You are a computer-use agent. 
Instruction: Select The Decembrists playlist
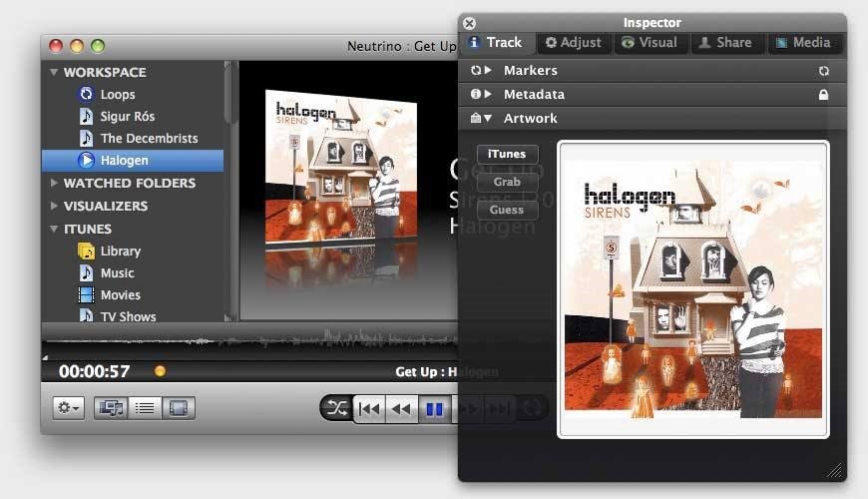(149, 139)
